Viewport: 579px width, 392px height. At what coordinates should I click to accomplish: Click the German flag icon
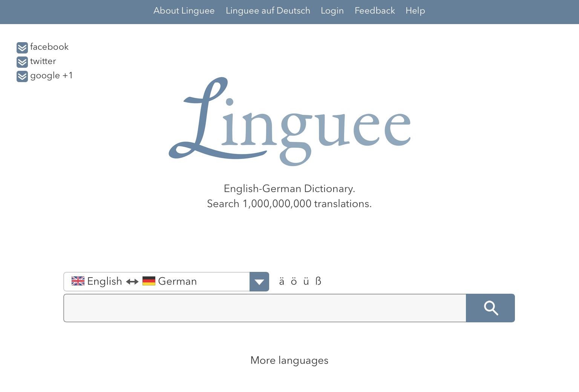click(x=149, y=281)
